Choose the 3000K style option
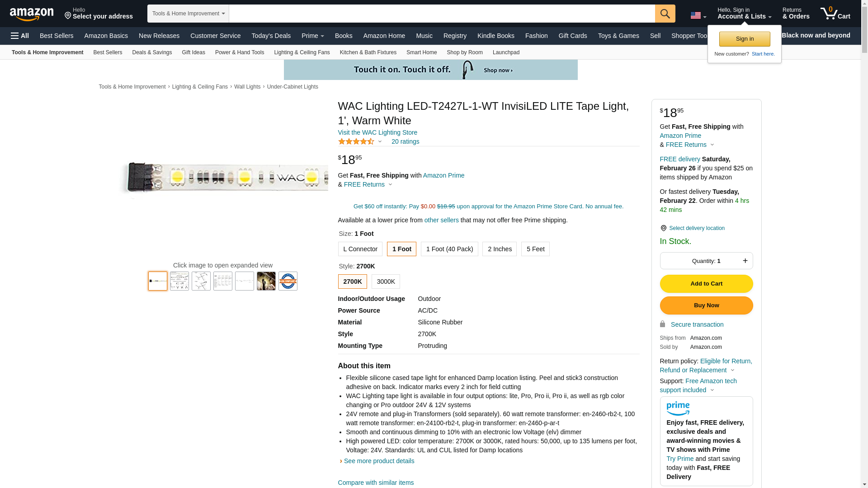Image resolution: width=868 pixels, height=488 pixels. pyautogui.click(x=386, y=282)
